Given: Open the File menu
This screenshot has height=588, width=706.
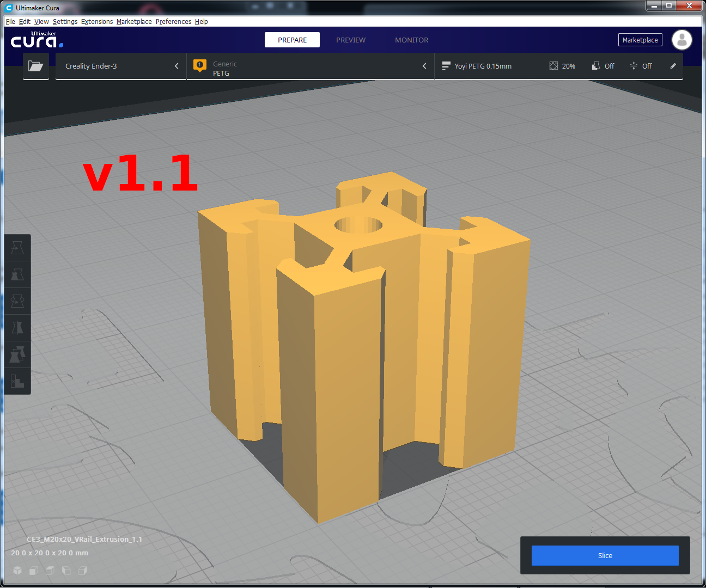Looking at the screenshot, I should click(10, 22).
